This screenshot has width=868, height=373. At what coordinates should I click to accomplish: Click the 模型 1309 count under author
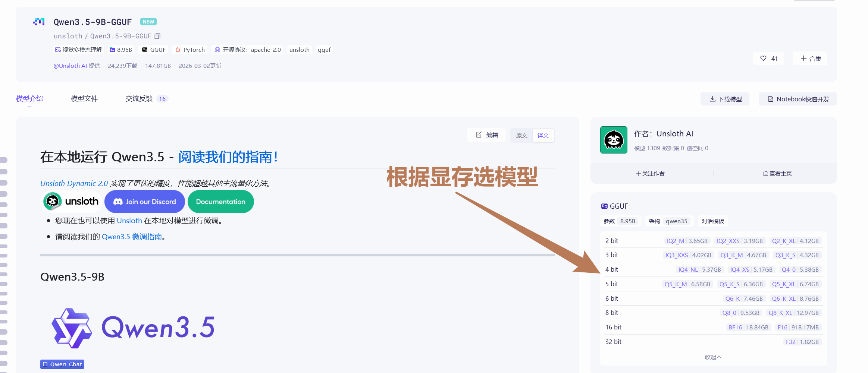click(x=647, y=148)
